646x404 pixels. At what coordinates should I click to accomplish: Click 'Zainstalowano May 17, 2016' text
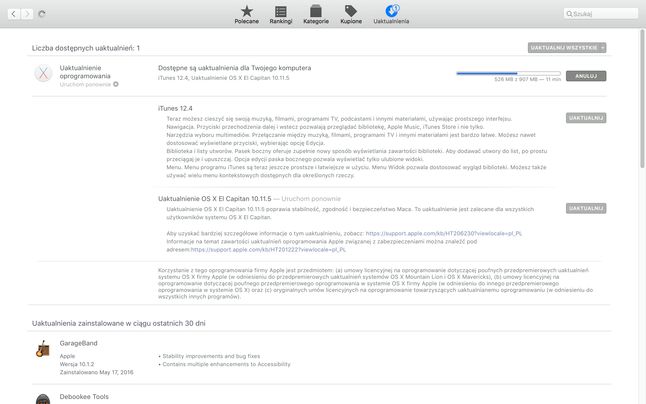point(96,372)
